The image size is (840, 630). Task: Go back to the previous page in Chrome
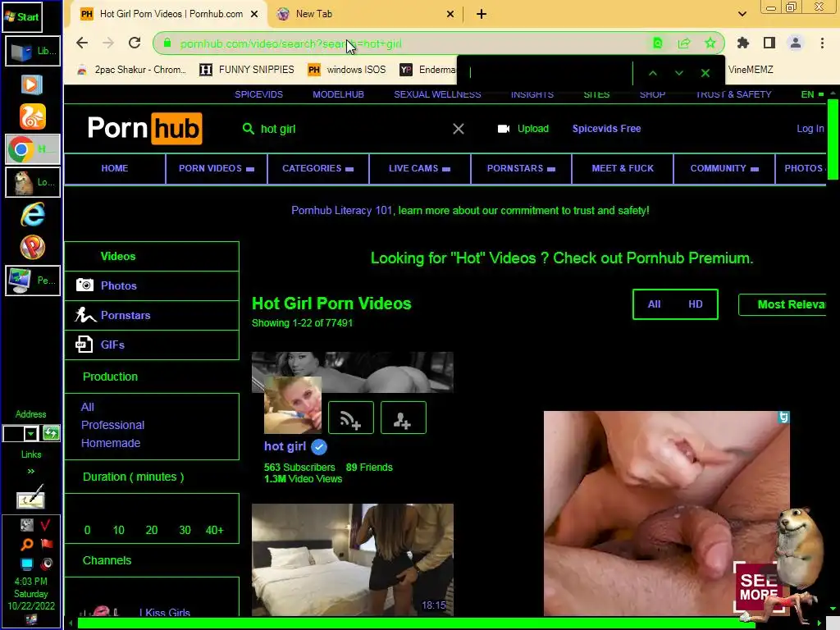point(82,43)
